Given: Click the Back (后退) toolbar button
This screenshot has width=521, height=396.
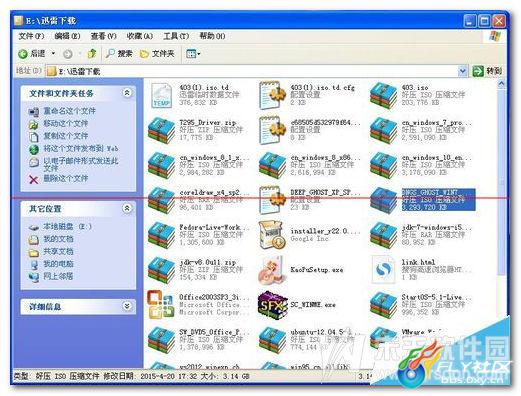Looking at the screenshot, I should click(32, 54).
